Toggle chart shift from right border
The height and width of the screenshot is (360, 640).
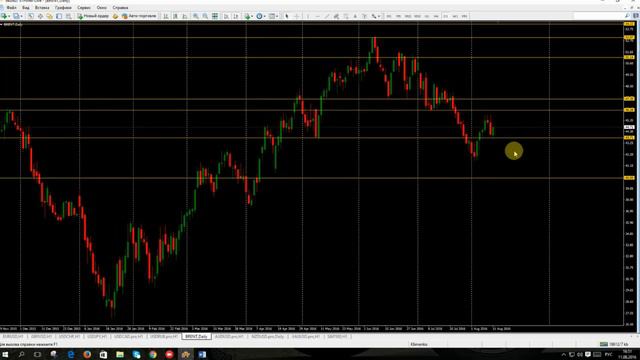point(236,16)
